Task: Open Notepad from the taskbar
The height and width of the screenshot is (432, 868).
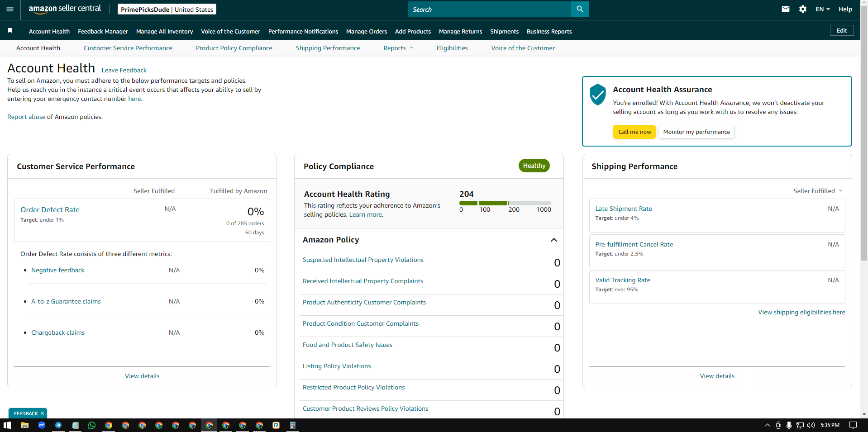Action: coord(75,425)
